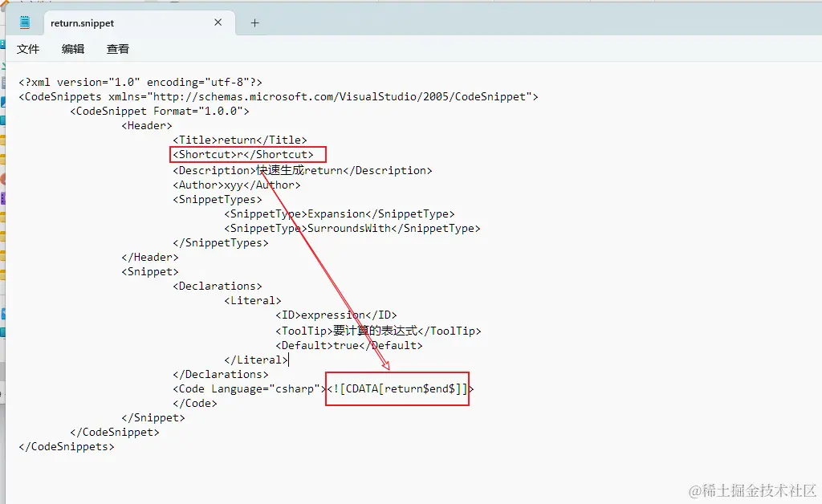Click the <ID>expression</ID> line
Viewport: 822px width, 504px height.
(x=336, y=315)
